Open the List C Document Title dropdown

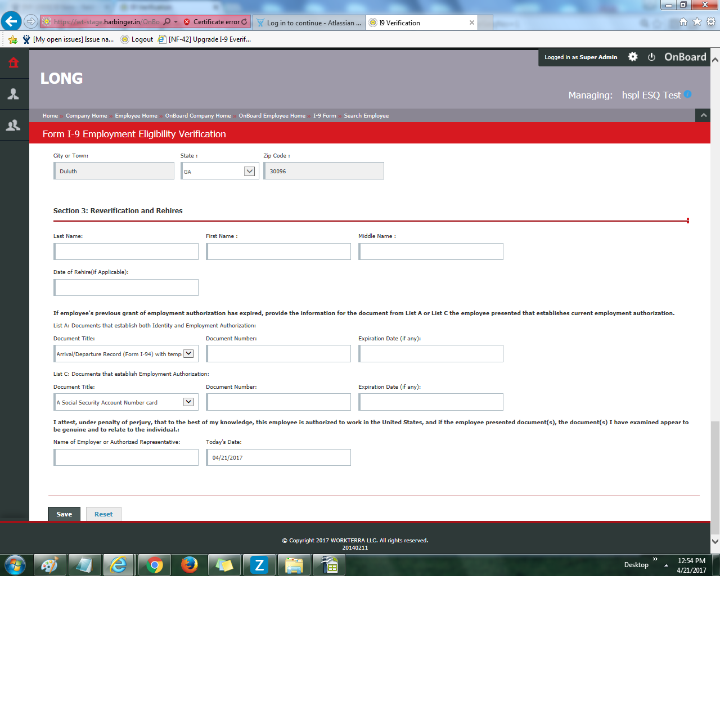pyautogui.click(x=189, y=402)
